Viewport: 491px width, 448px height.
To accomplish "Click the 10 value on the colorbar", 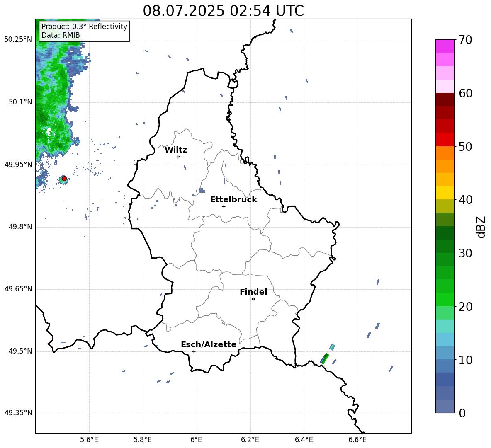I will pos(465,360).
